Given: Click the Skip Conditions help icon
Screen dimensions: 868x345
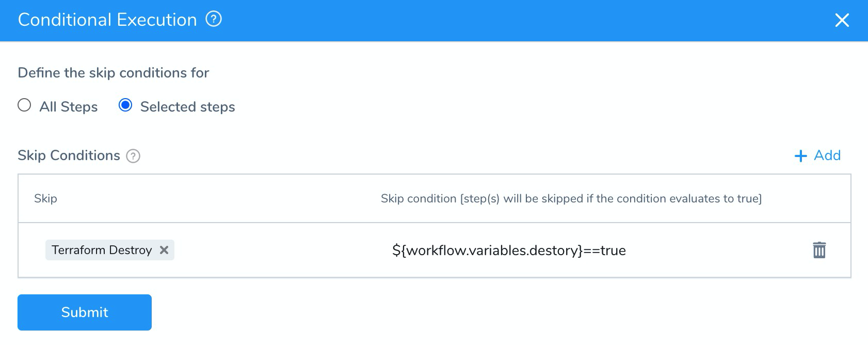Looking at the screenshot, I should point(133,156).
